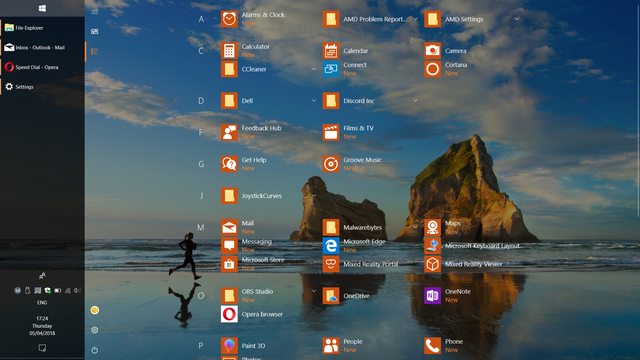
Task: Click the letter header G
Action: [201, 164]
